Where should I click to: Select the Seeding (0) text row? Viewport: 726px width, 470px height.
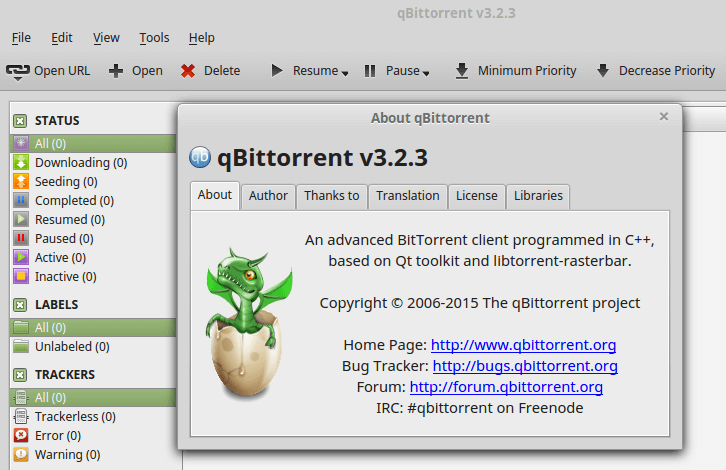(66, 182)
